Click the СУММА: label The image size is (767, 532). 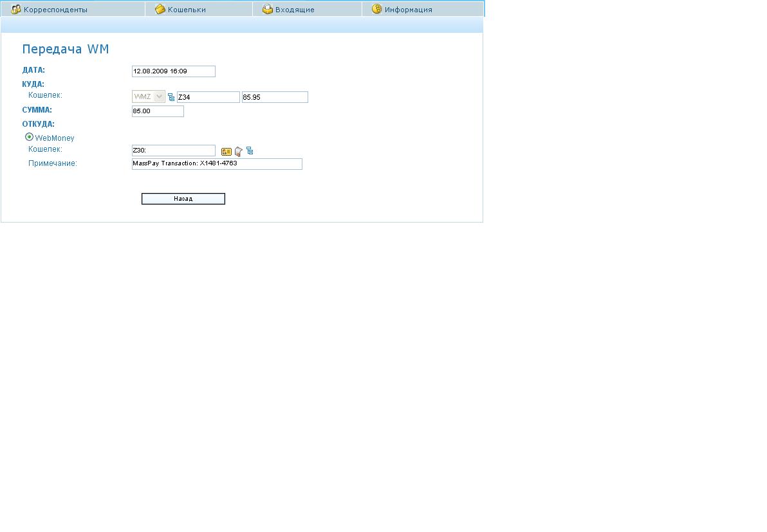coord(37,110)
